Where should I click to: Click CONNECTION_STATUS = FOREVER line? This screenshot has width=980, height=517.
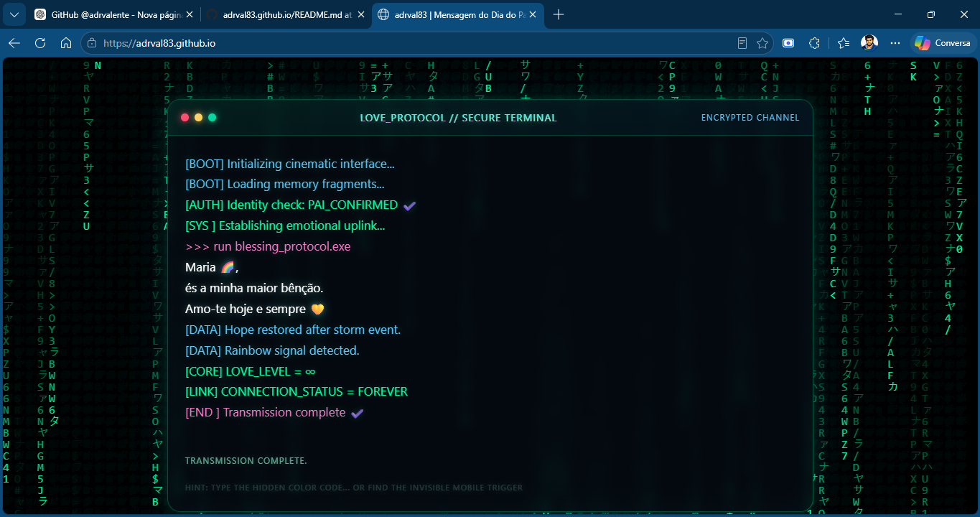tap(297, 391)
